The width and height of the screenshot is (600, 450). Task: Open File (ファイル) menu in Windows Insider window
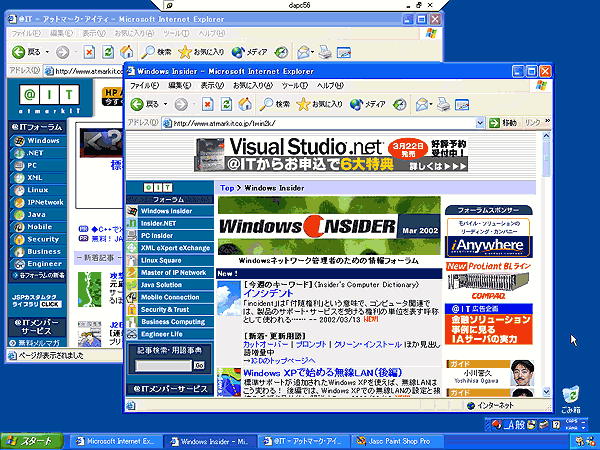click(144, 86)
